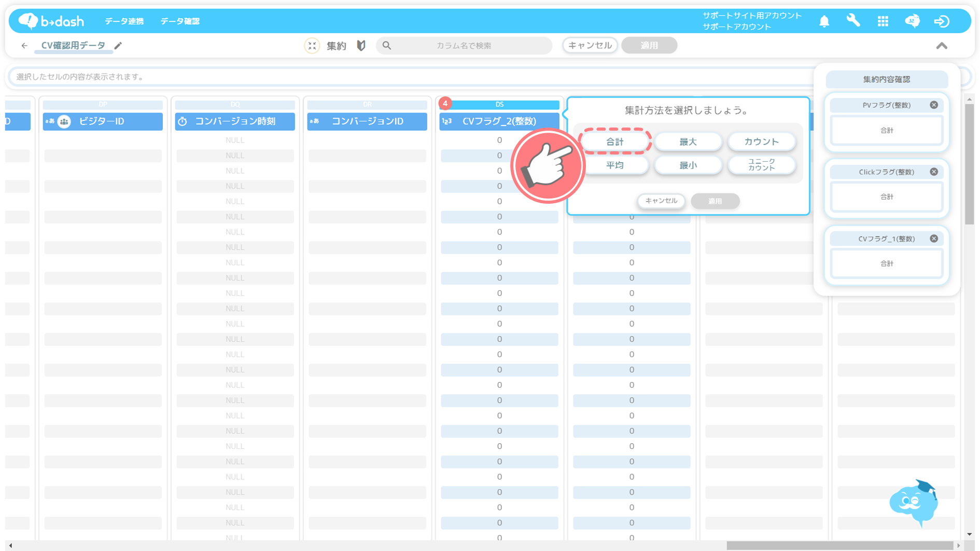The image size is (980, 551).
Task: Click the logout arrow icon
Action: (942, 21)
